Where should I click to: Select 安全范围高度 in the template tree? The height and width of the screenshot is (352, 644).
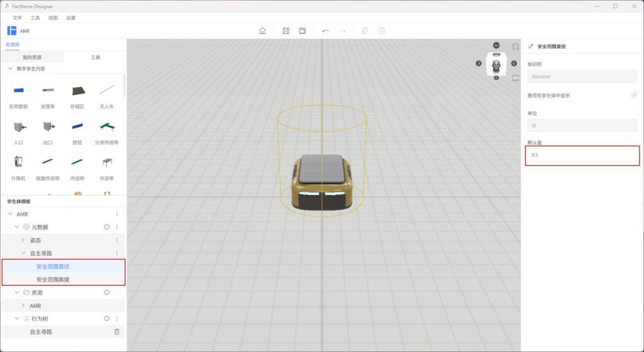pos(53,279)
